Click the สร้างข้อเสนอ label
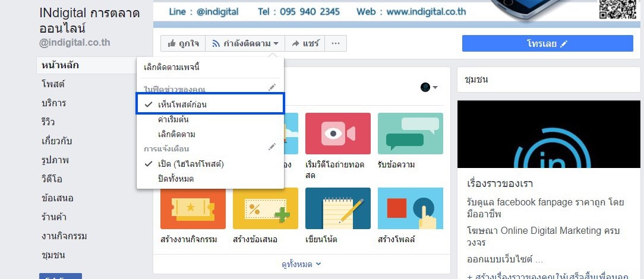644x279 pixels. 255,239
